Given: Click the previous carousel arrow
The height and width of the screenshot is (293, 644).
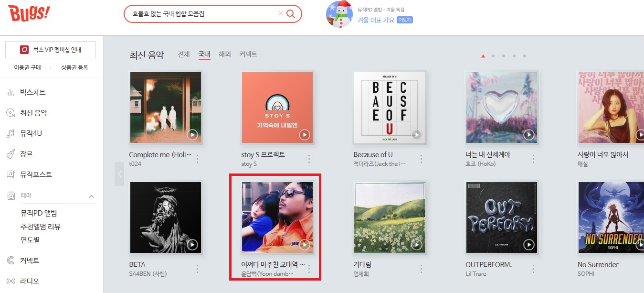Looking at the screenshot, I should coord(119,174).
